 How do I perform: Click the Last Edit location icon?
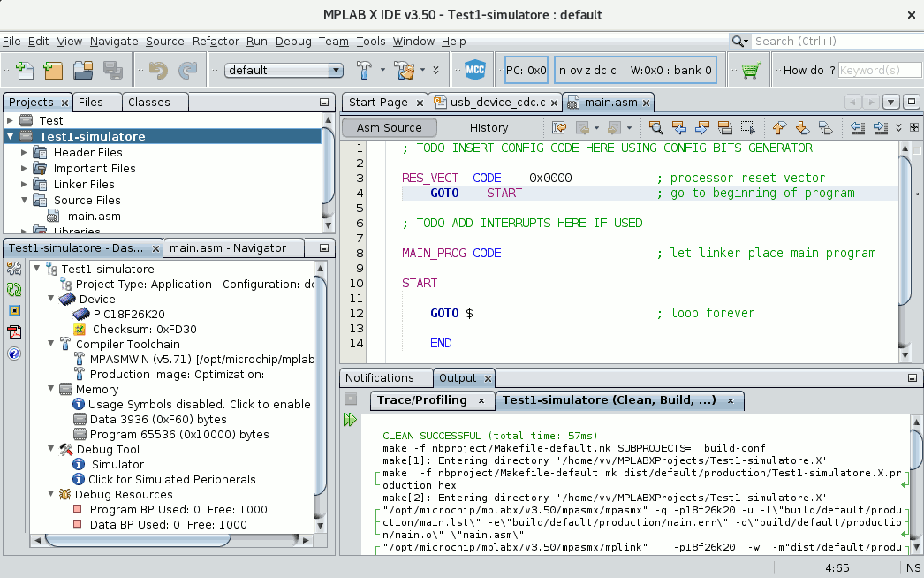point(558,127)
